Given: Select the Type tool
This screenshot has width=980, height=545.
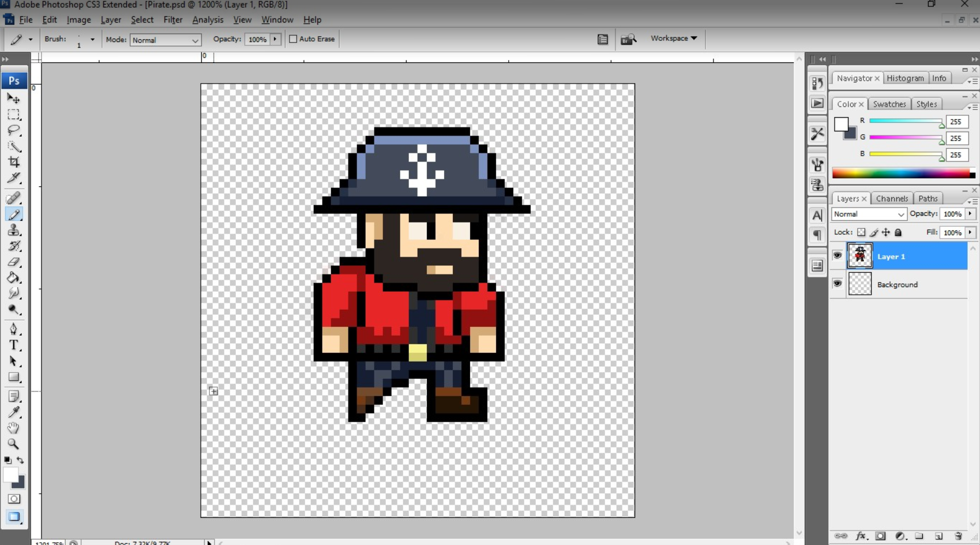Looking at the screenshot, I should click(x=14, y=345).
